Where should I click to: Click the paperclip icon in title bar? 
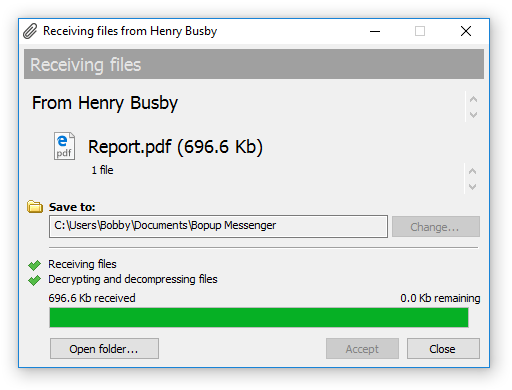coord(30,31)
